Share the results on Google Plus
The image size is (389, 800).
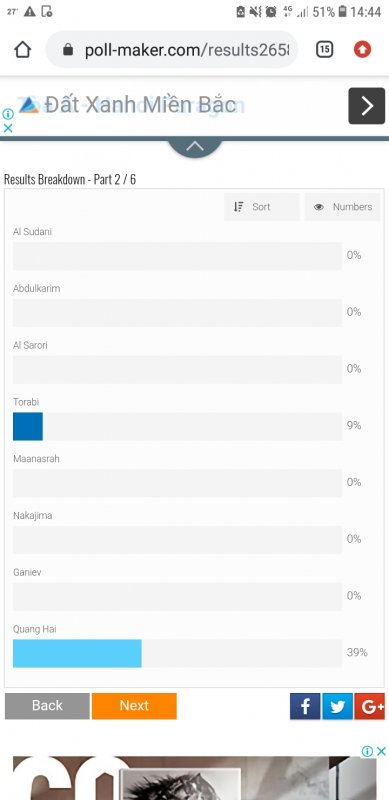pos(370,706)
